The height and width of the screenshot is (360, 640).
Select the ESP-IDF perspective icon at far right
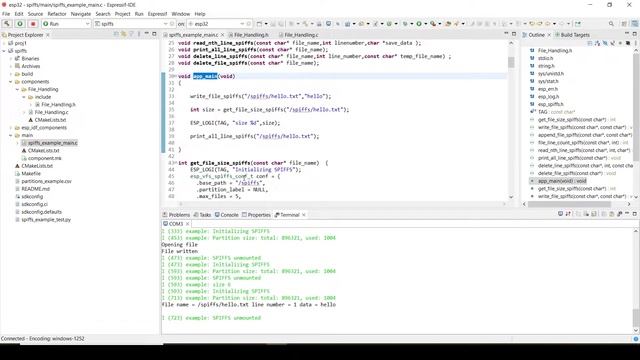tap(634, 24)
